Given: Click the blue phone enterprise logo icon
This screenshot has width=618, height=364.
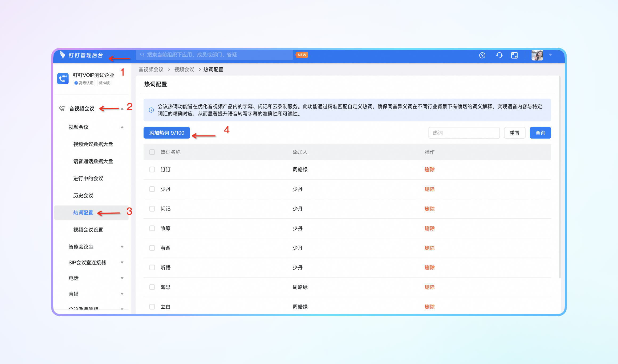Looking at the screenshot, I should (x=63, y=78).
